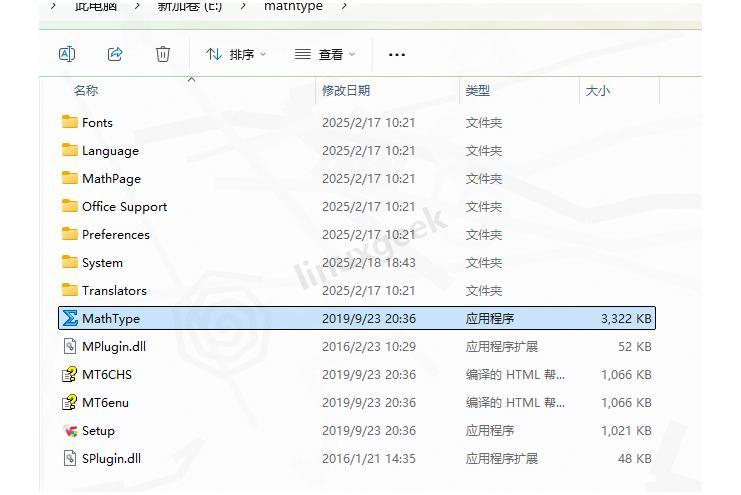Image resolution: width=741 pixels, height=495 pixels.
Task: Click the 应用程序 type of Setup row
Action: tap(490, 431)
